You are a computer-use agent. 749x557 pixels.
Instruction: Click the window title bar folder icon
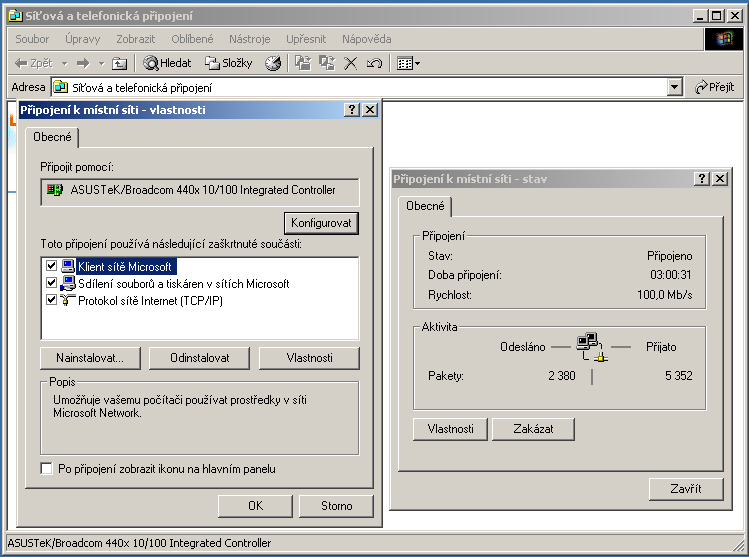pyautogui.click(x=15, y=16)
